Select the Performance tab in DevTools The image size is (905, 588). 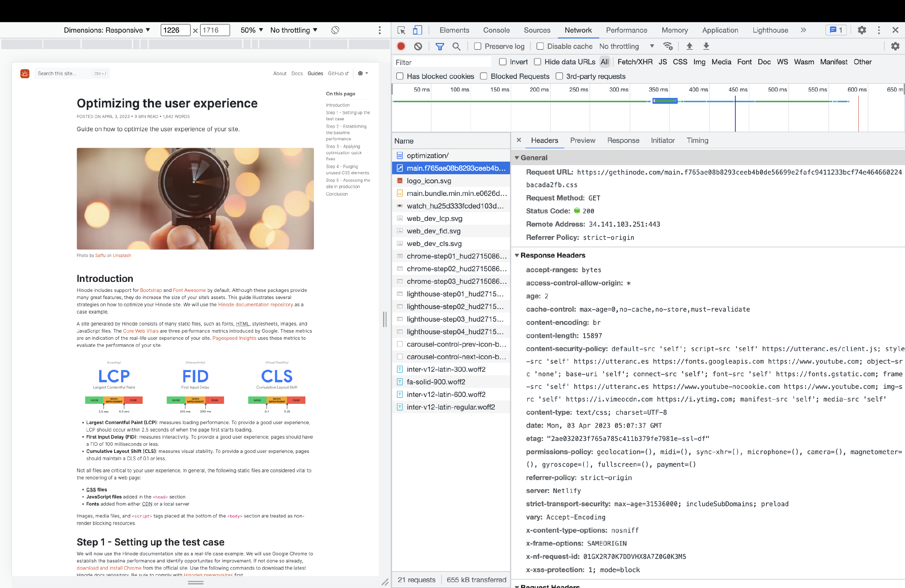[625, 29]
